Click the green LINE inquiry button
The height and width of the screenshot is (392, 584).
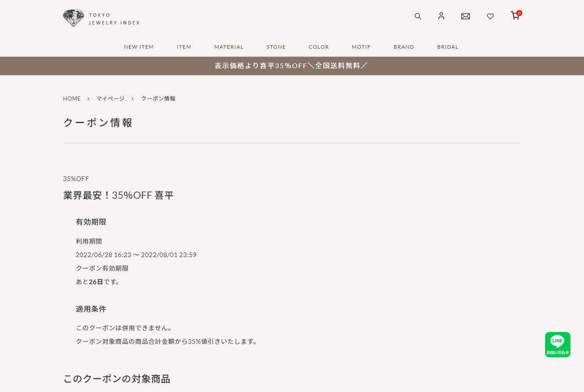557,345
